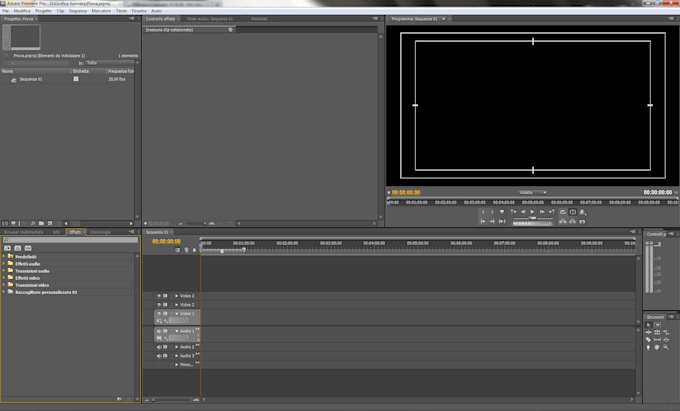
Task: Toggle Video 1 track output eye
Action: click(159, 313)
